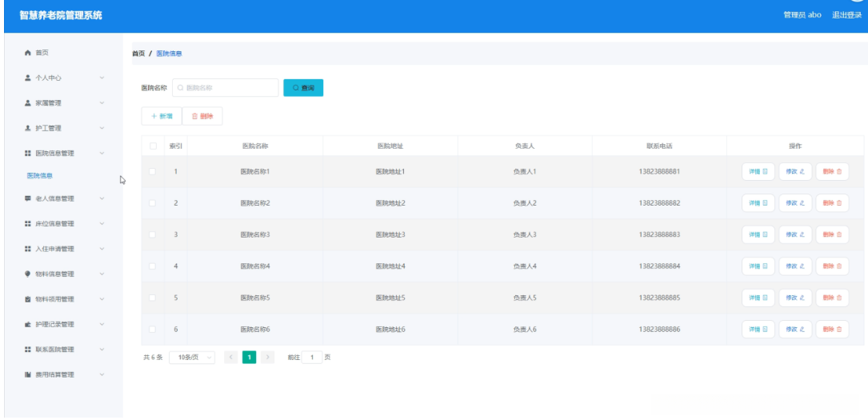Select the 护理记录管理 sidebar menu

pos(64,324)
